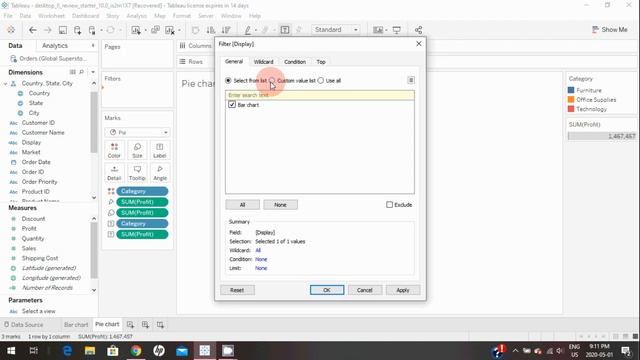Click the Duplicate sheet toolbar icon
The image size is (640, 360).
155,30
